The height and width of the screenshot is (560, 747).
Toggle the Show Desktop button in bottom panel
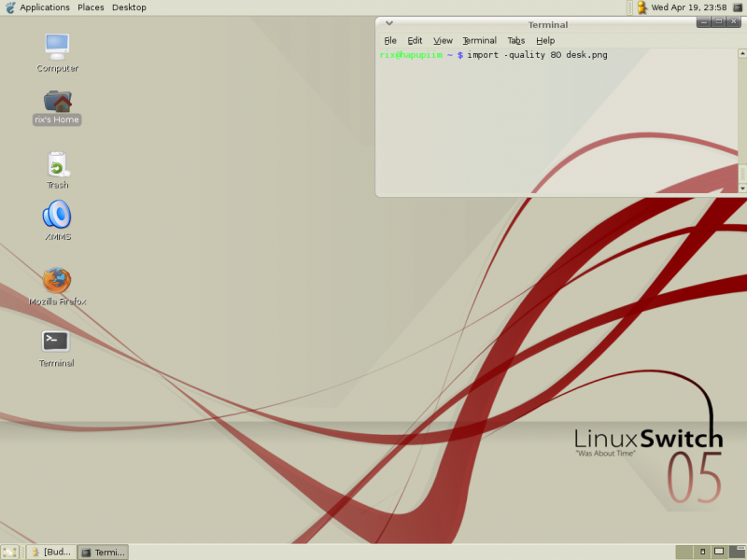point(9,553)
